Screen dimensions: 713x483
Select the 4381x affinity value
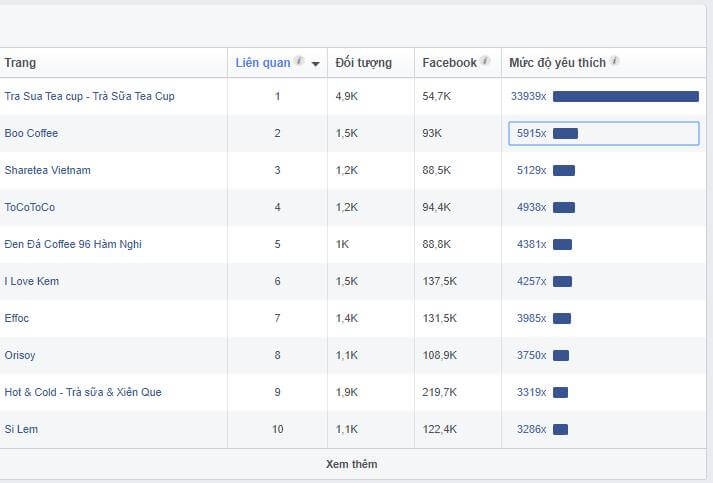[x=531, y=244]
